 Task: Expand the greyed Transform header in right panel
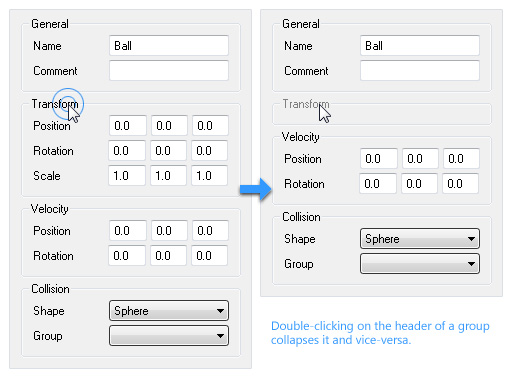coord(306,104)
